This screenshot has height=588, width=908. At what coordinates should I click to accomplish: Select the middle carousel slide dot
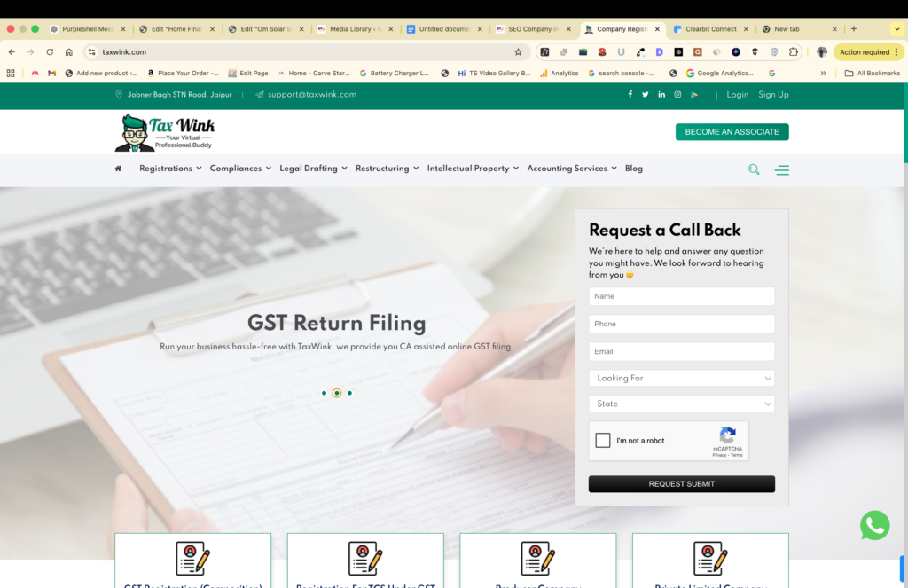[337, 393]
